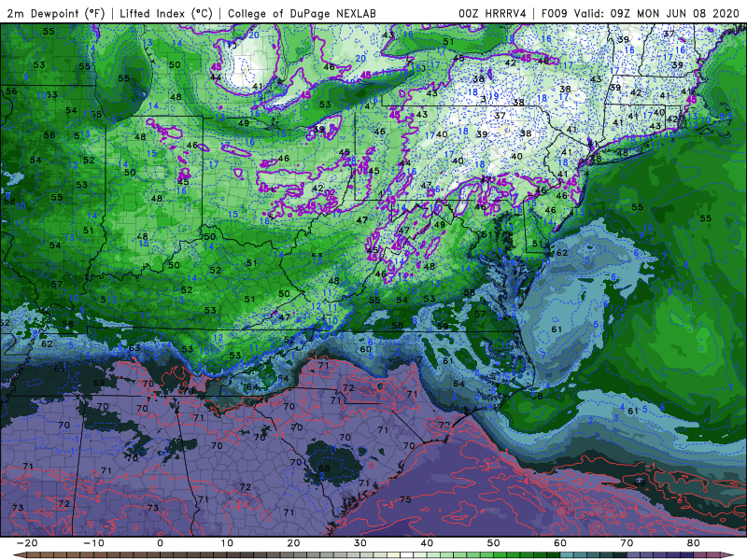Click the 40 label on the color scale
This screenshot has width=747, height=560.
427,543
